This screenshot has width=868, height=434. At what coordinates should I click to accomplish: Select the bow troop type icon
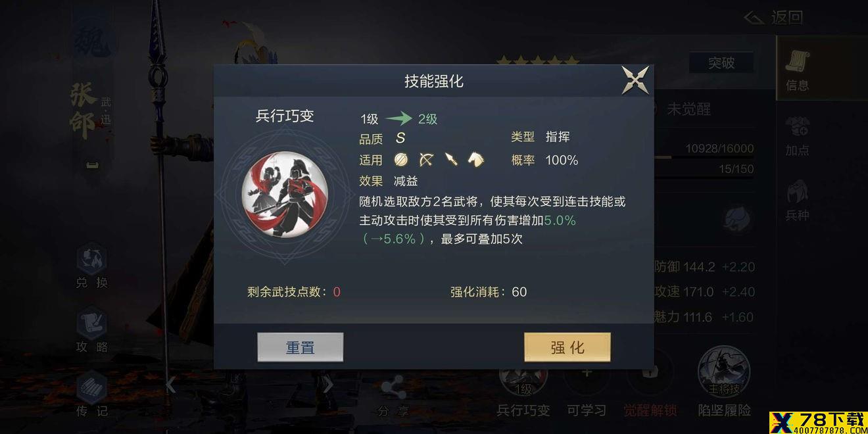(426, 159)
